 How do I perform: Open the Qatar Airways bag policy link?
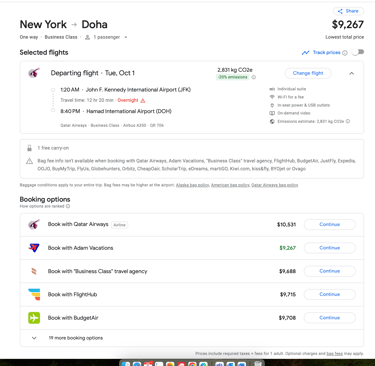(x=275, y=185)
